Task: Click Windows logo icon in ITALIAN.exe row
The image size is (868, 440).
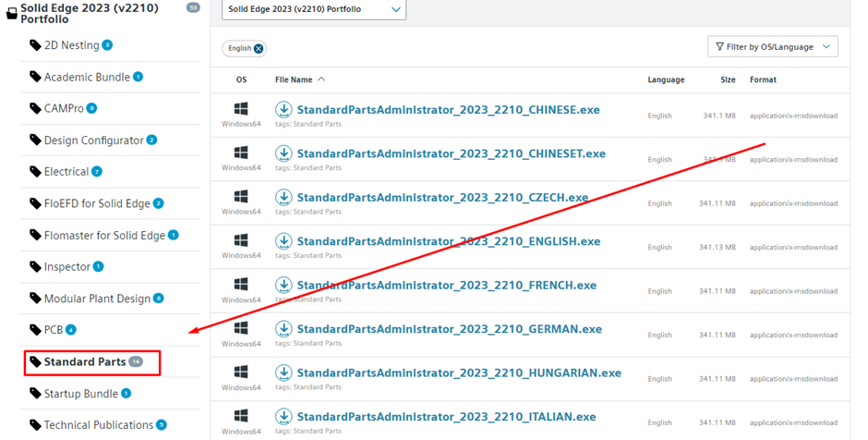Action: (x=241, y=415)
